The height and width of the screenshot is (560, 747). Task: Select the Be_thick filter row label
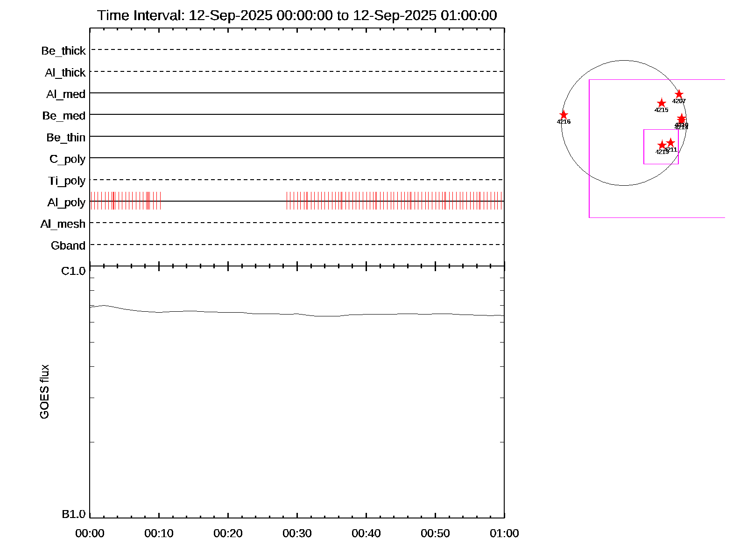pyautogui.click(x=63, y=51)
